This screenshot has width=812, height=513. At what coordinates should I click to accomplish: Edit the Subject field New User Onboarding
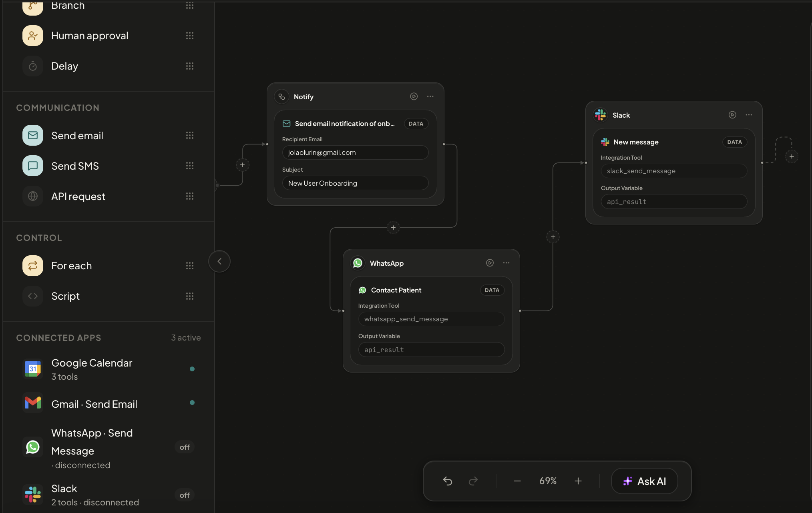pos(355,183)
